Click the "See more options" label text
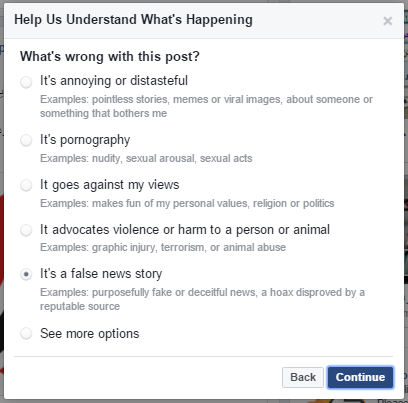 pyautogui.click(x=90, y=334)
